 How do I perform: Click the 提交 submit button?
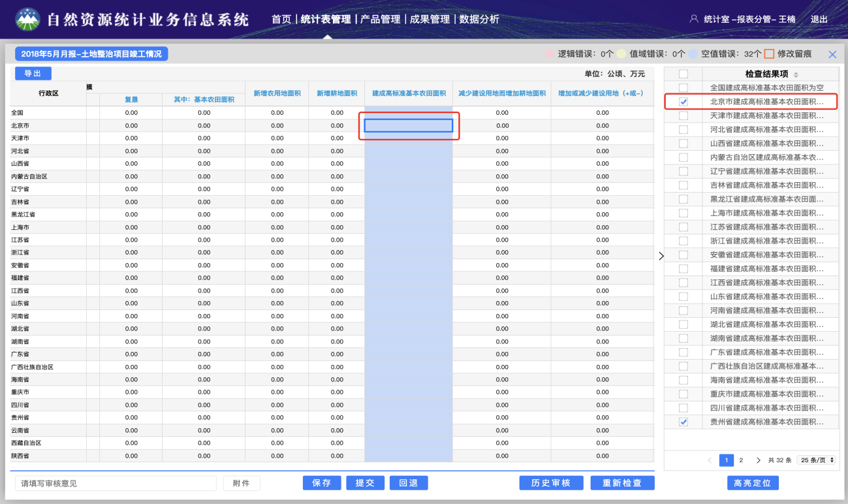point(365,483)
